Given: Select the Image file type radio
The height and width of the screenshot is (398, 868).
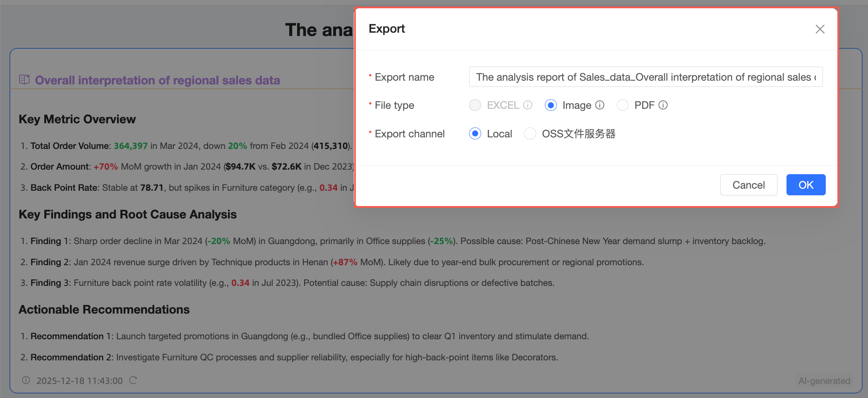Looking at the screenshot, I should [551, 105].
